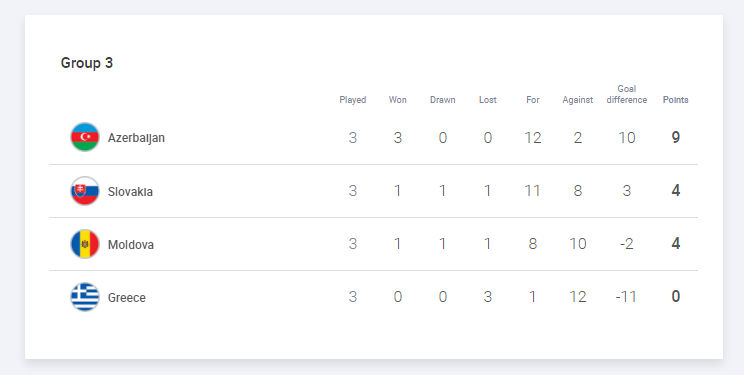
Task: Click the Lost column header
Action: coord(488,100)
